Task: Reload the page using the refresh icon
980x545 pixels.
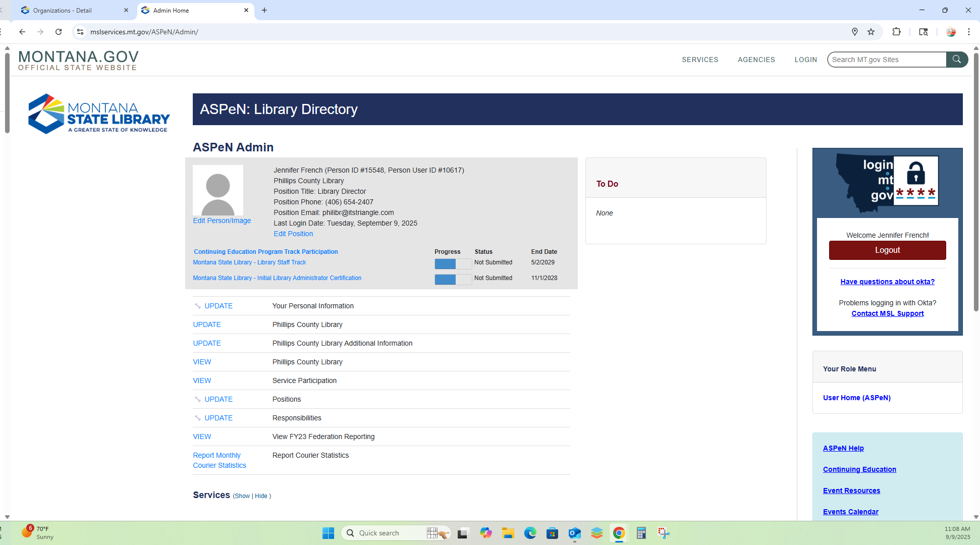Action: pos(59,32)
